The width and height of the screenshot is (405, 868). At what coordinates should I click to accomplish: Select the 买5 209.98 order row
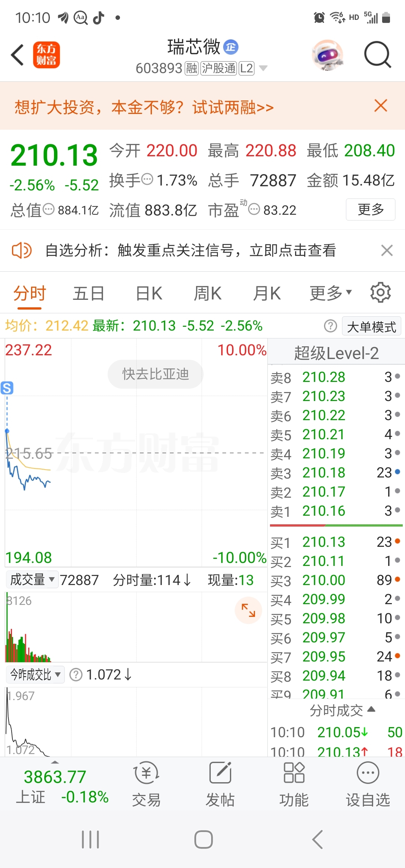pyautogui.click(x=336, y=618)
